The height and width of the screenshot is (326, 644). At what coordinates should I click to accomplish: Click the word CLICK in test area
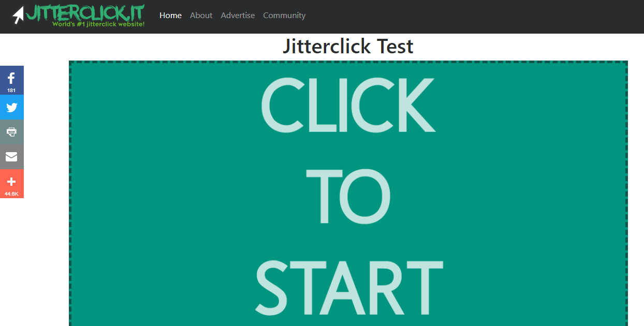pyautogui.click(x=347, y=106)
